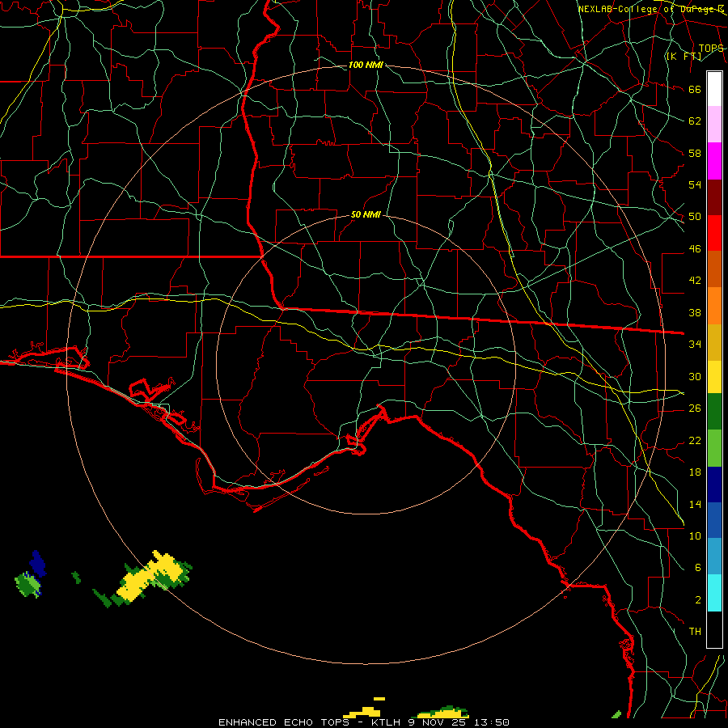728x728 pixels.
Task: Select the bright red legend band
Action: coord(714,233)
